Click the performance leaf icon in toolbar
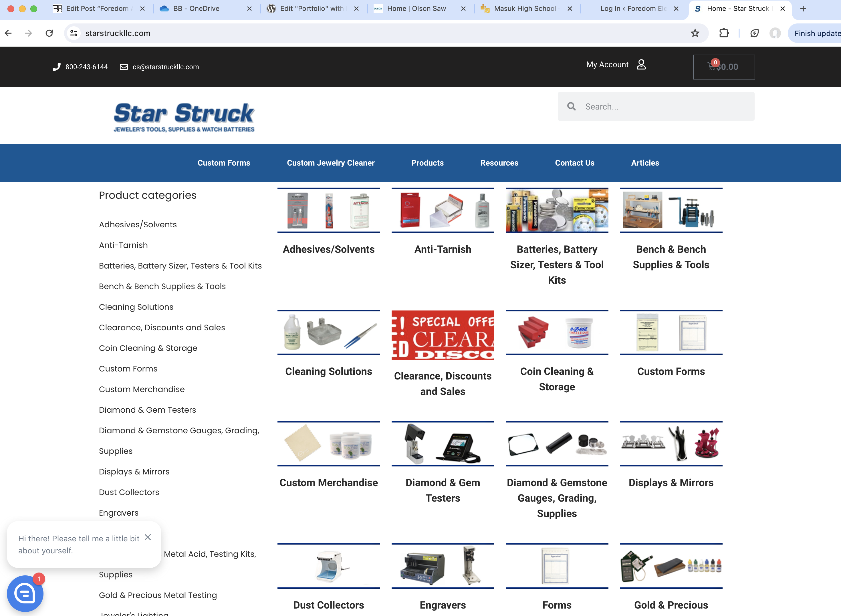The width and height of the screenshot is (841, 616). click(755, 33)
